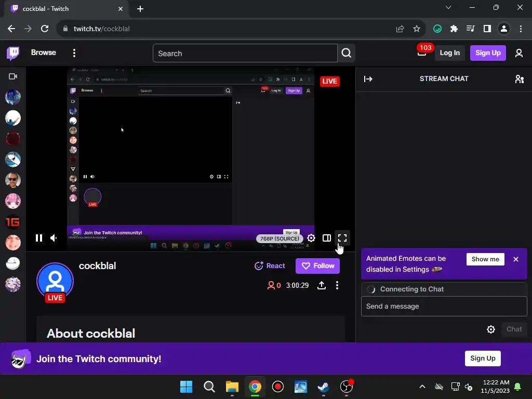Open the more options menu beside Browse
The width and height of the screenshot is (532, 399).
74,53
